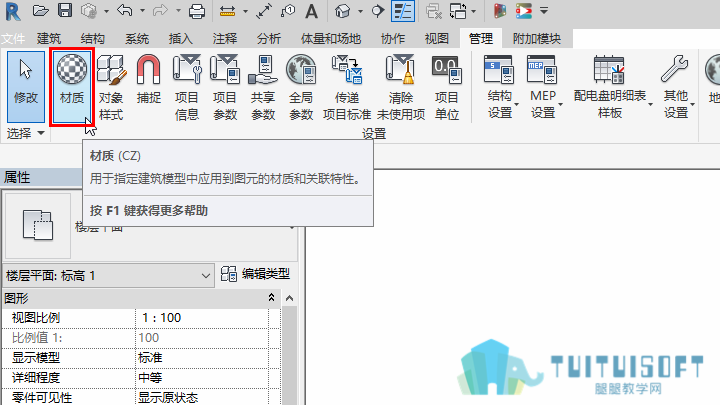
Task: Click Transfer Project Standards (传递项目标准)
Action: pos(347,87)
